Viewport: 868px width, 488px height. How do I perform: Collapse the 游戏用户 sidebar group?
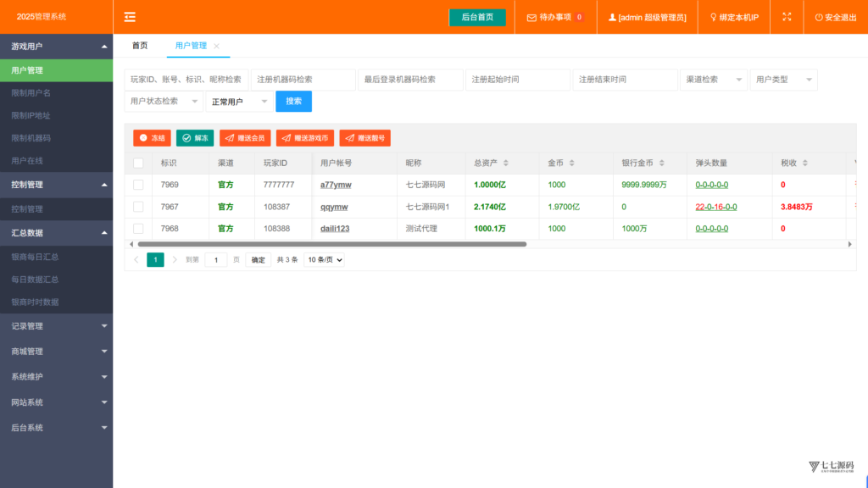(57, 47)
